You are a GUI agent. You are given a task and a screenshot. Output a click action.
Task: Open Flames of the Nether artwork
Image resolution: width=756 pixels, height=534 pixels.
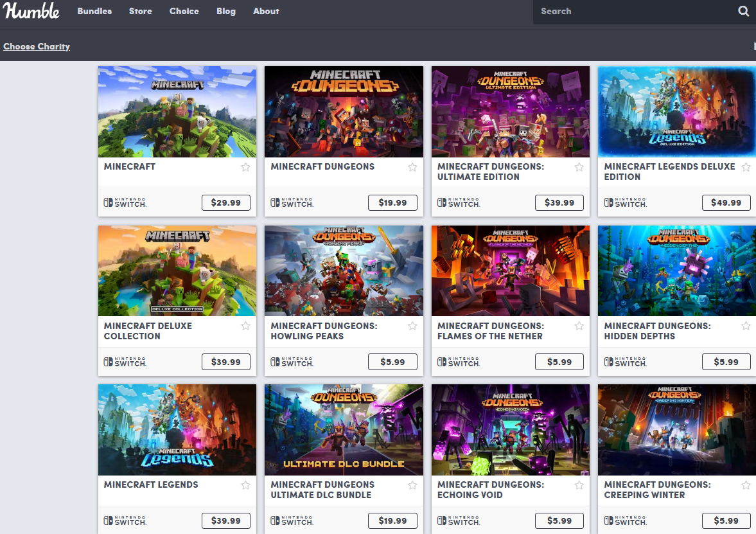[511, 271]
